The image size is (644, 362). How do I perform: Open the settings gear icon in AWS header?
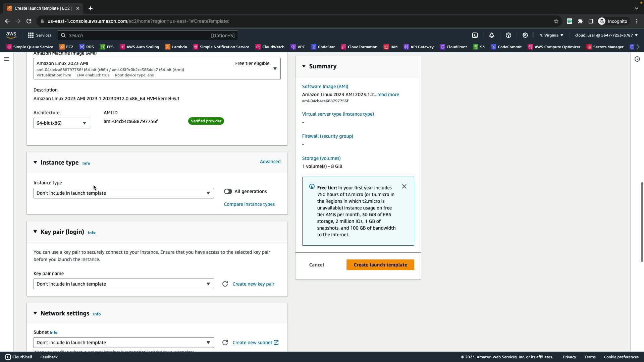tap(525, 35)
